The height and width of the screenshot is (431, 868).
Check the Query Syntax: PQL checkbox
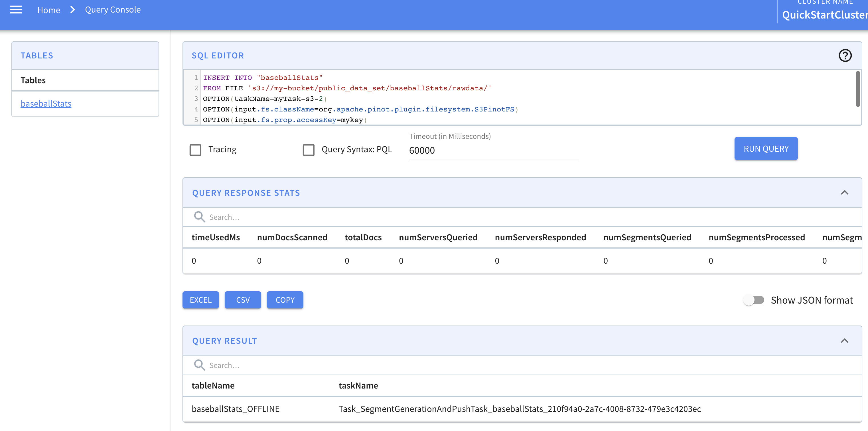(x=308, y=150)
